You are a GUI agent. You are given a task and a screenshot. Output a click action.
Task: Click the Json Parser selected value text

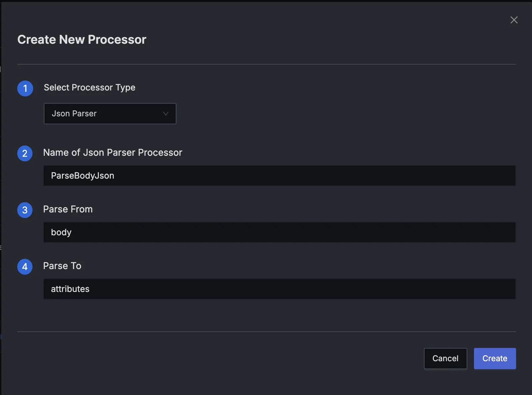click(x=74, y=114)
